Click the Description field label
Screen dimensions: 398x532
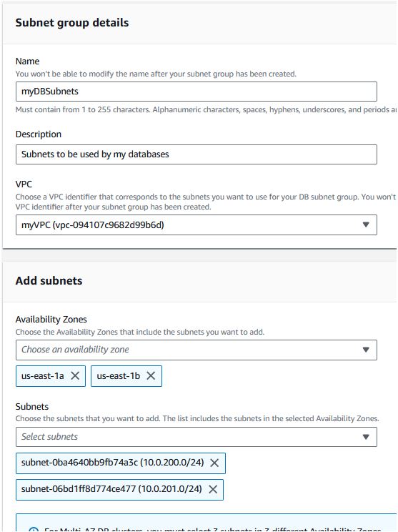pyautogui.click(x=39, y=134)
